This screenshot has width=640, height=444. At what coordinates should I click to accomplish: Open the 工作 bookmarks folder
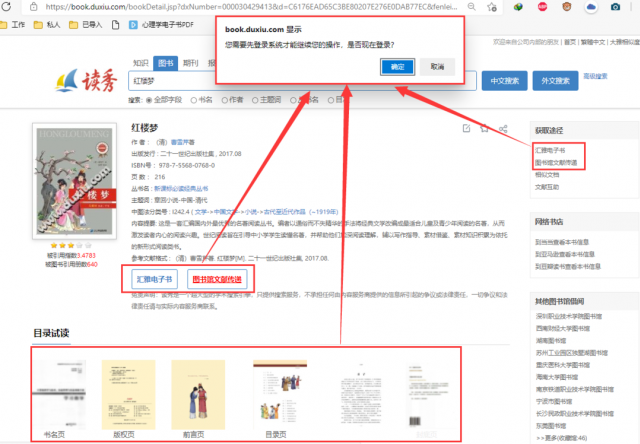13,25
